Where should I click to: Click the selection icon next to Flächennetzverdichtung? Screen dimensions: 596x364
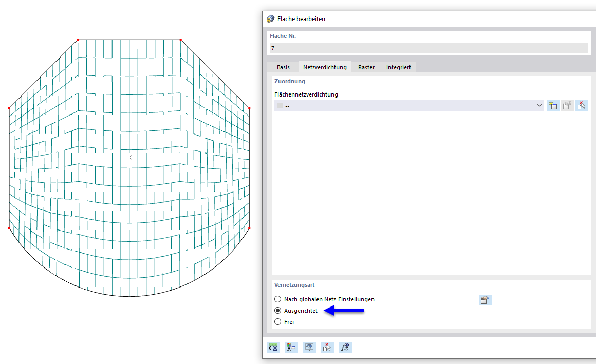click(x=582, y=106)
